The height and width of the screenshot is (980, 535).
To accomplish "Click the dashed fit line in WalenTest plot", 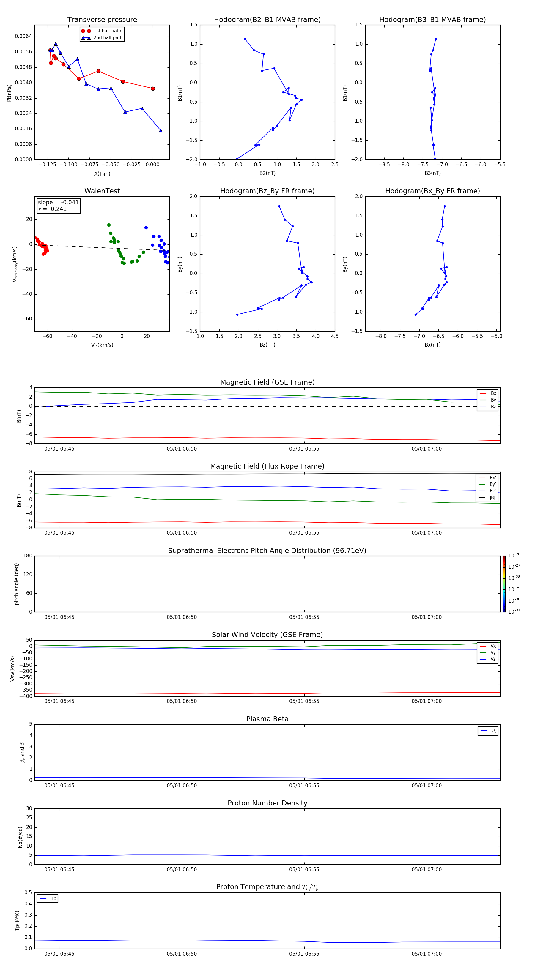I will 102,247.
